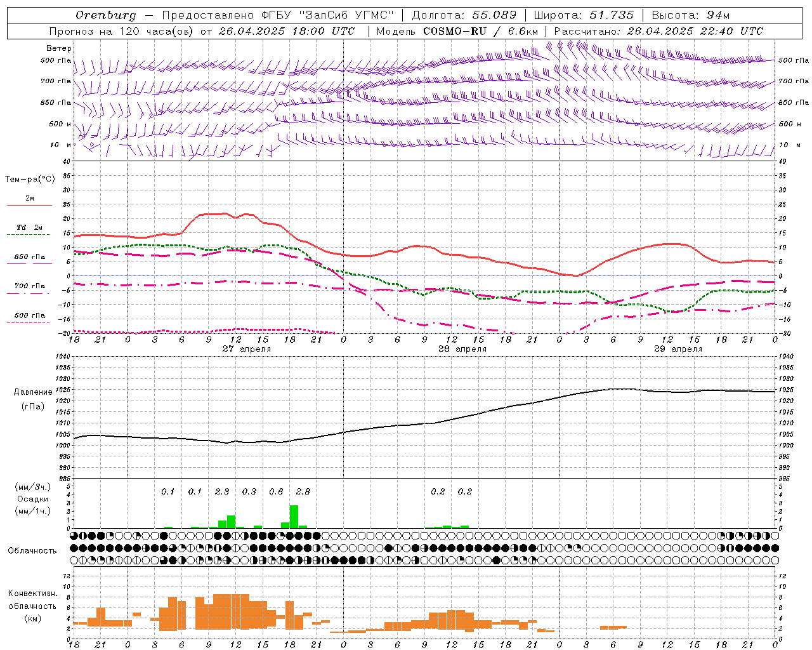Click the Тем-ра(°C) axis label
The height and width of the screenshot is (650, 812).
point(30,180)
